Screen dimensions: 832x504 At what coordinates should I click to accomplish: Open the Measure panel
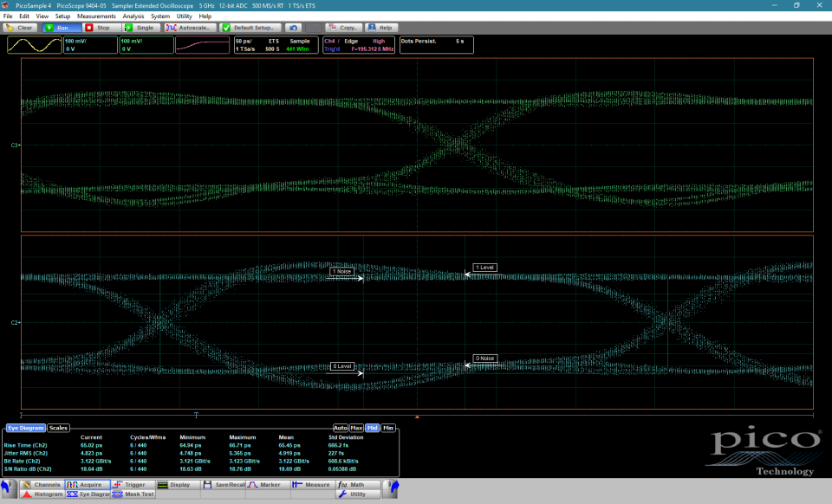pos(313,484)
